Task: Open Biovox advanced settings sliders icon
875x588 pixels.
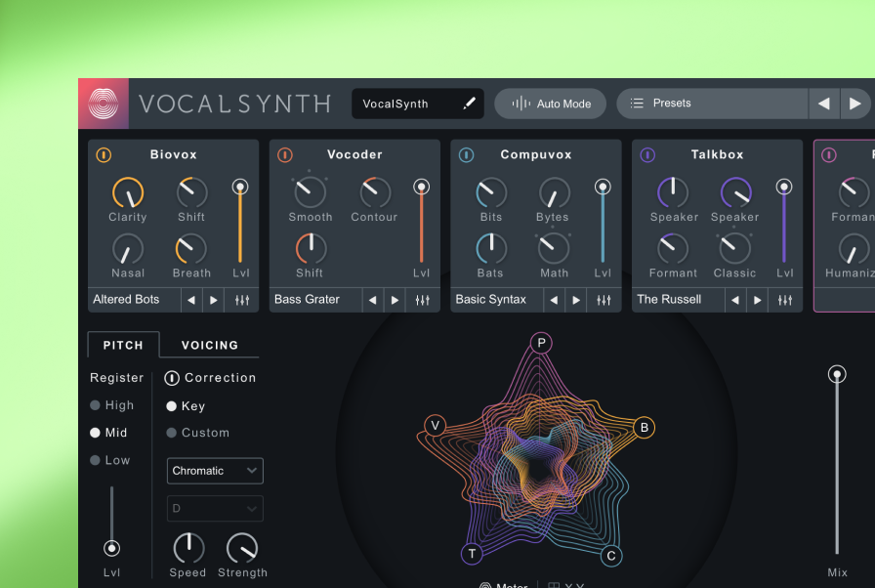Action: [x=242, y=300]
